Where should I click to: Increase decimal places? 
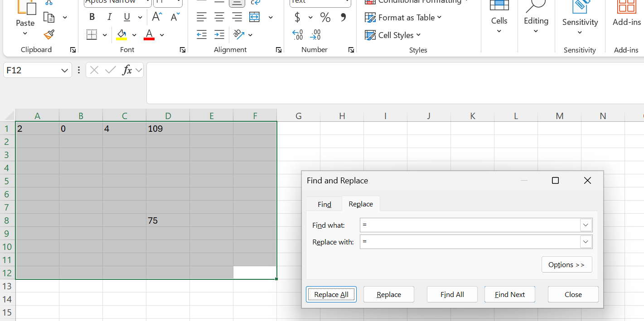298,35
